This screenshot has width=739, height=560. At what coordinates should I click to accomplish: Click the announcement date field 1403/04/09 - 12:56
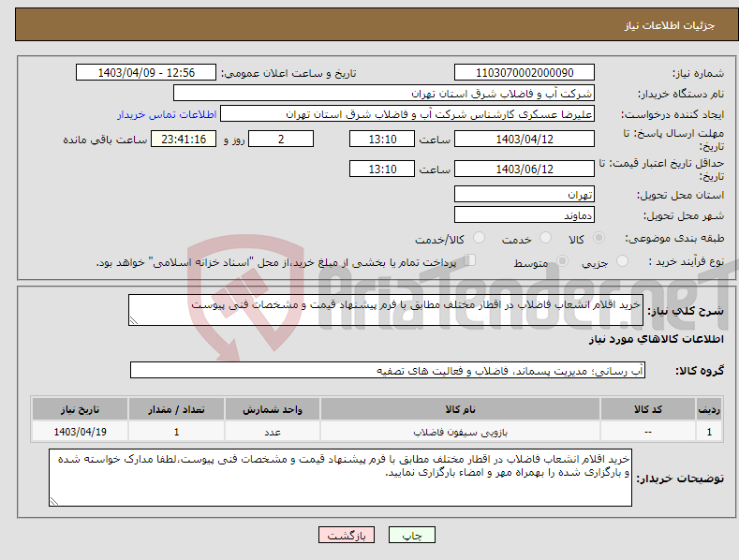[145, 73]
